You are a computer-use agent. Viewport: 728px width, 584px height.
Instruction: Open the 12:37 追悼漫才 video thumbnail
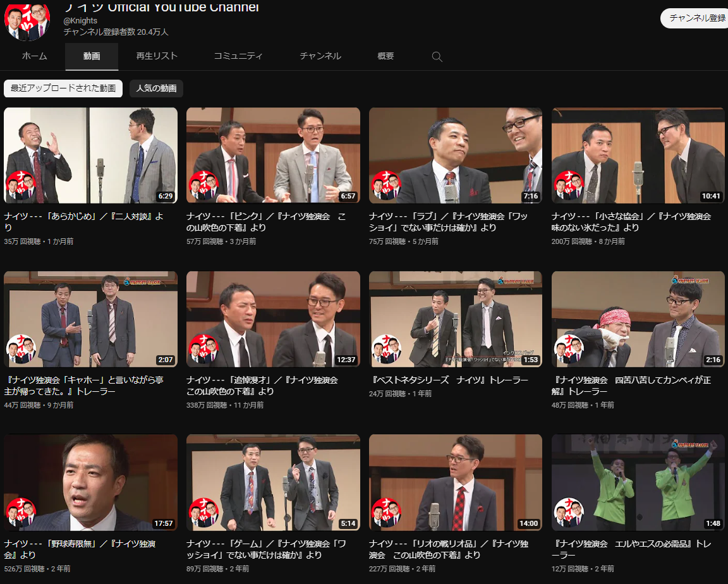click(x=273, y=319)
